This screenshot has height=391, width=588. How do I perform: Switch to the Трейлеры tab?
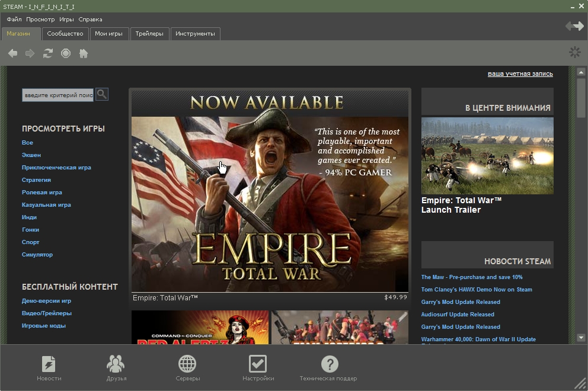point(149,33)
